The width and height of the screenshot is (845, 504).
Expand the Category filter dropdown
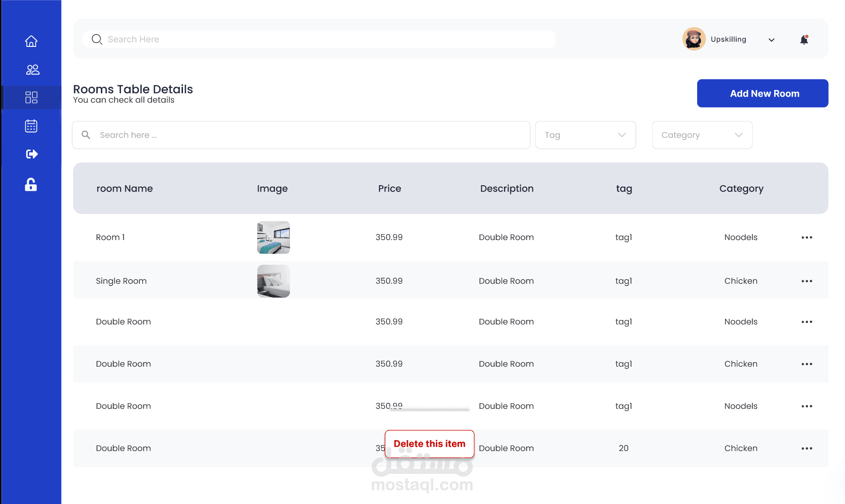[x=702, y=135]
